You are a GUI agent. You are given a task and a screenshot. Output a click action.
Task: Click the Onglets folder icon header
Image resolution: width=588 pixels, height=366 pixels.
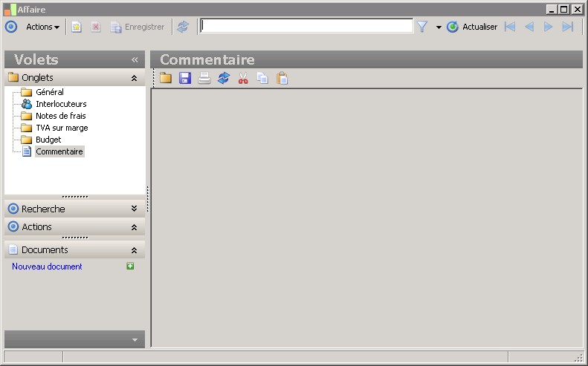pyautogui.click(x=13, y=77)
